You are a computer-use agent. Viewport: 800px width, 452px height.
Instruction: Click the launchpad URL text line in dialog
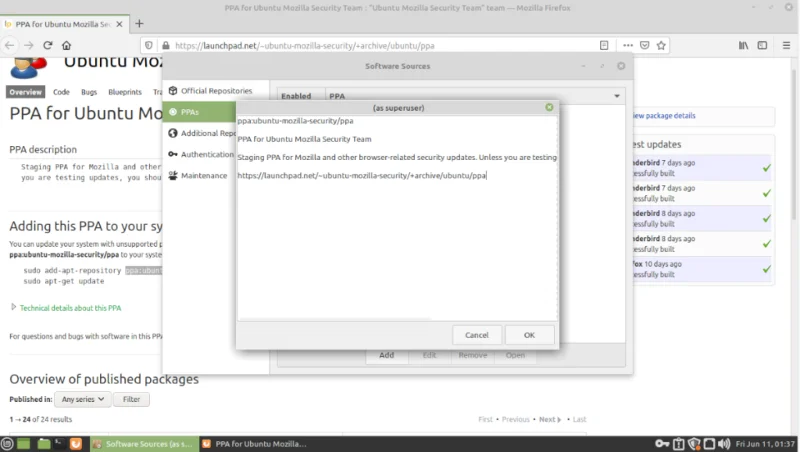[x=362, y=175]
